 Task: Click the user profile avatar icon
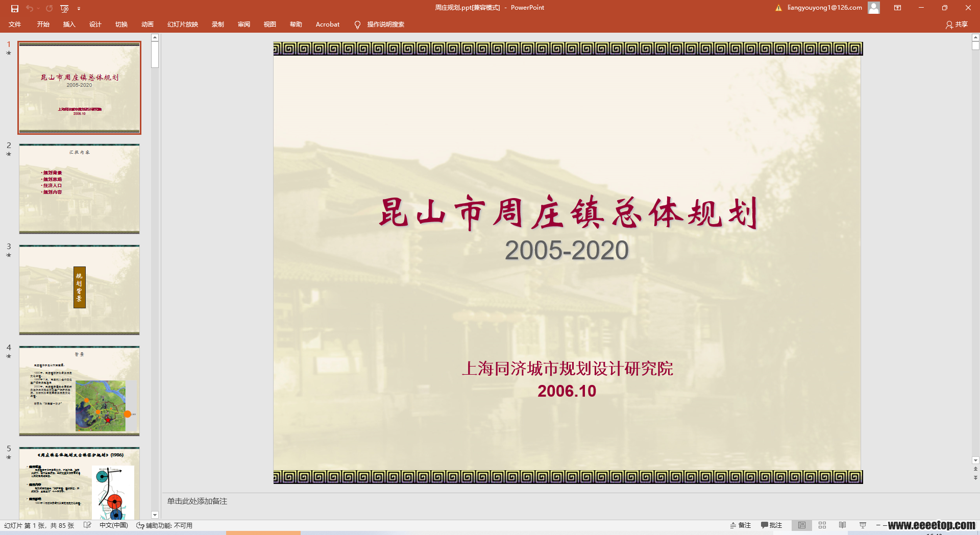click(x=874, y=8)
